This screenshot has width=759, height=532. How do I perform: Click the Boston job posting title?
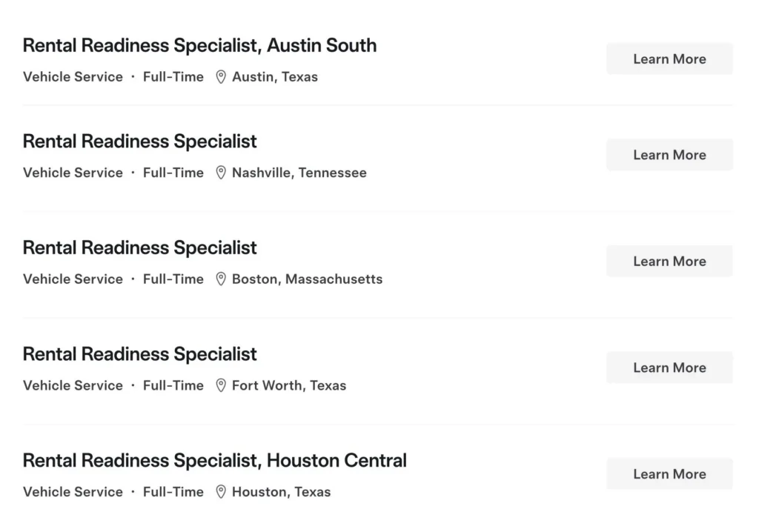[x=139, y=247]
